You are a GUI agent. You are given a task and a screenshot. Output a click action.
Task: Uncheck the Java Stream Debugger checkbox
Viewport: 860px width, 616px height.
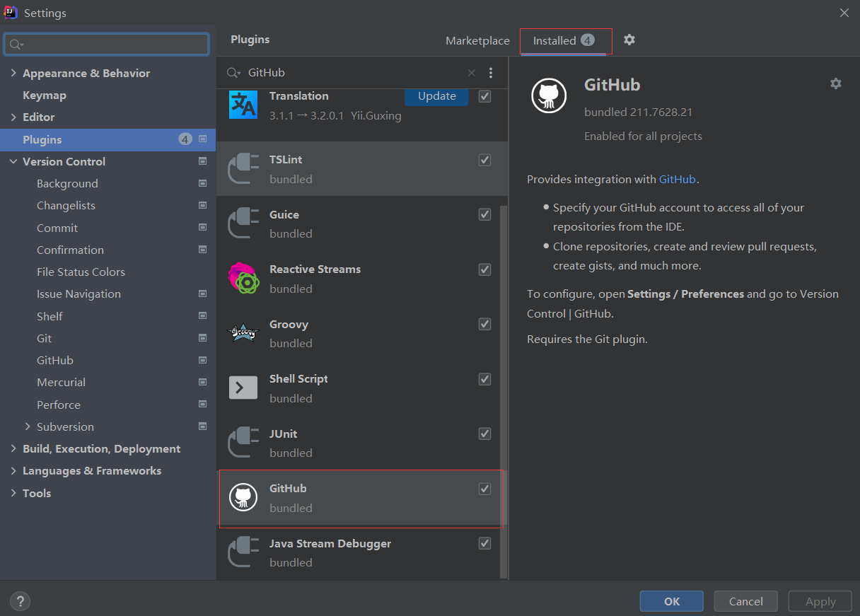(x=484, y=543)
